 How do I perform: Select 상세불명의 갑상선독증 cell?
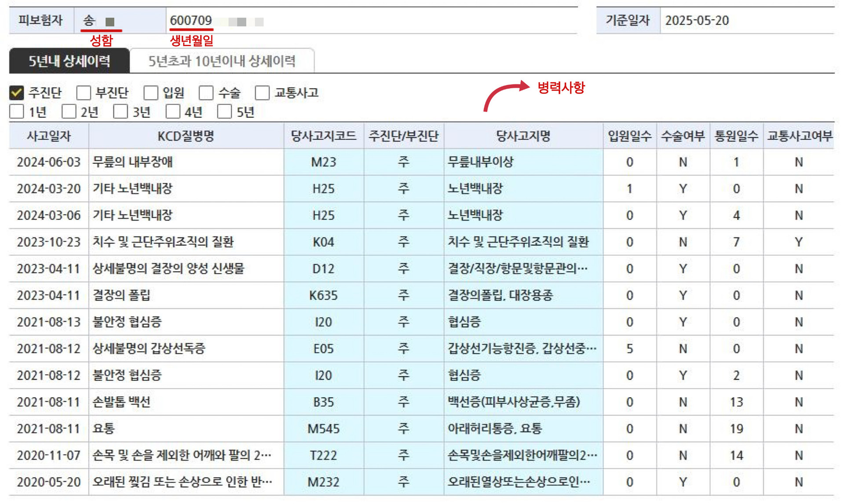(186, 349)
